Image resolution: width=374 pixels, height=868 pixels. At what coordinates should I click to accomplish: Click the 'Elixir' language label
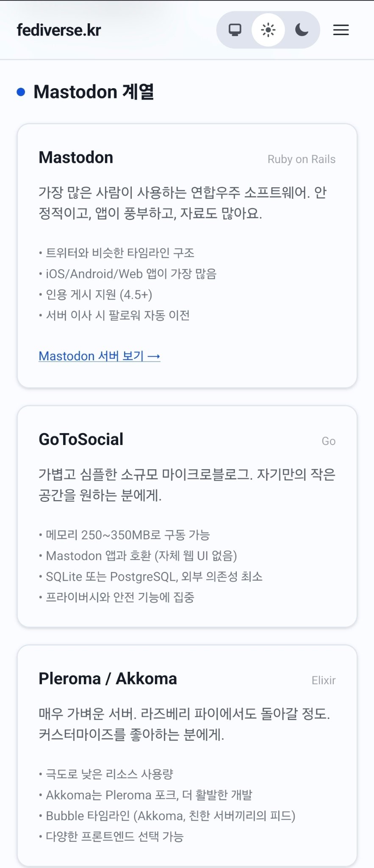coord(324,680)
